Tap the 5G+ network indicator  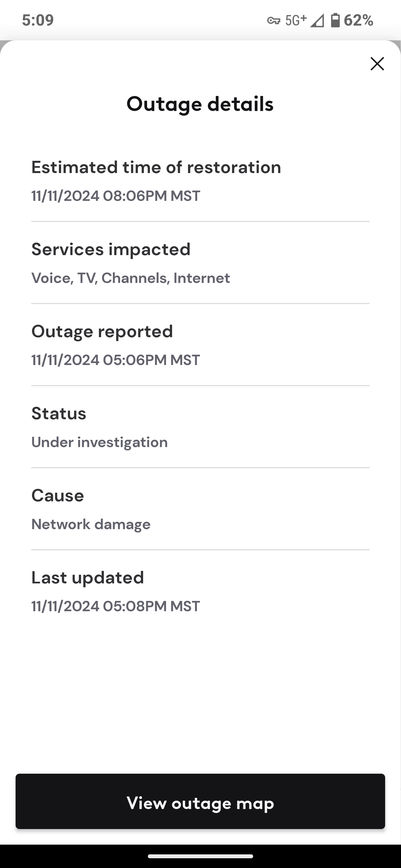pyautogui.click(x=296, y=20)
